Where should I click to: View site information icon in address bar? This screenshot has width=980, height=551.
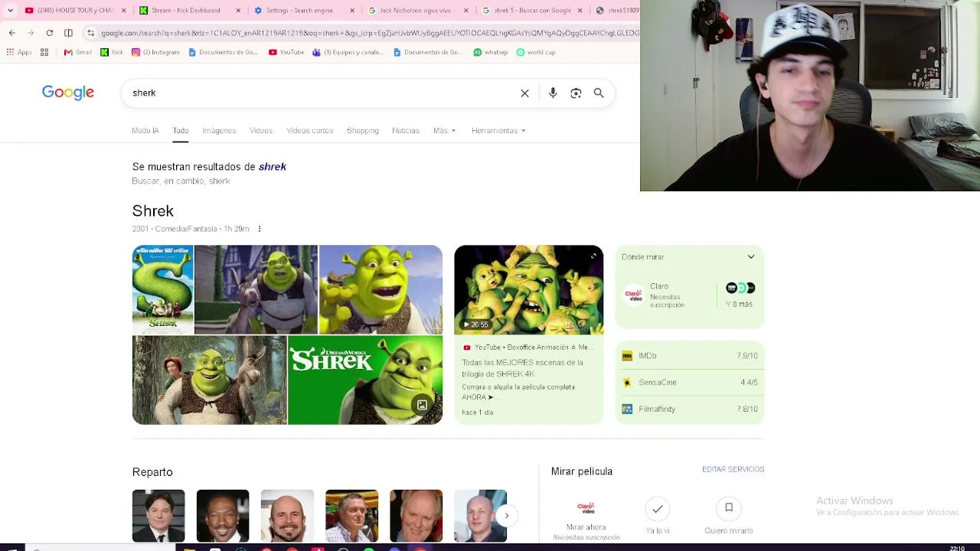[91, 33]
